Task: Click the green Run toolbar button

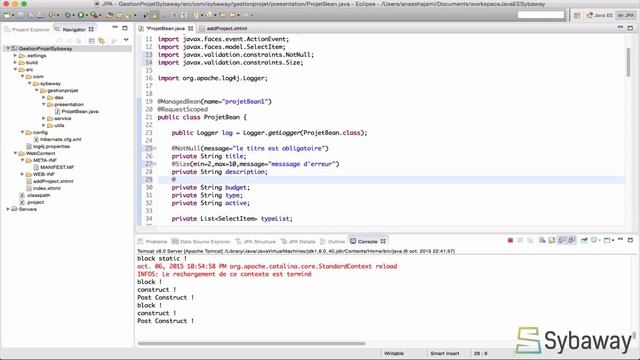Action: click(80, 15)
